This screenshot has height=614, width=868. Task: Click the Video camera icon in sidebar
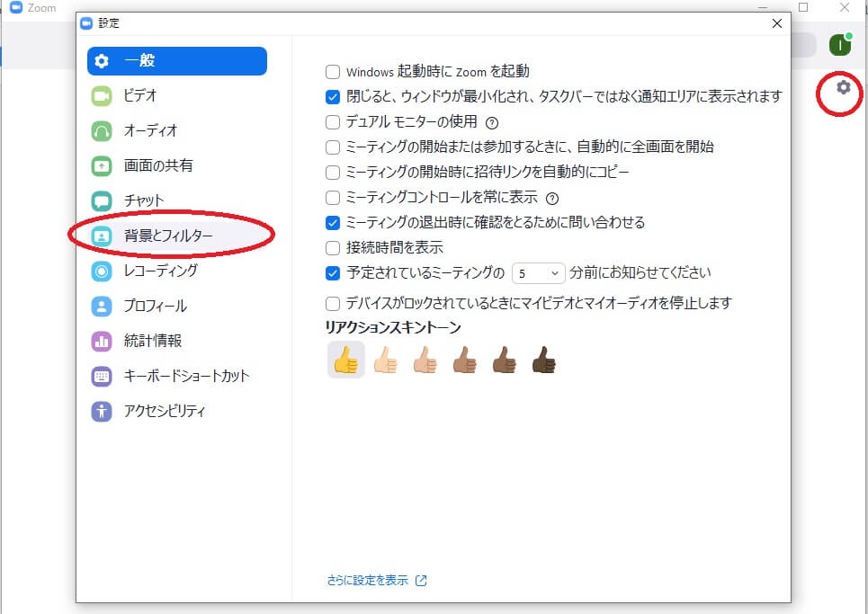click(x=102, y=95)
